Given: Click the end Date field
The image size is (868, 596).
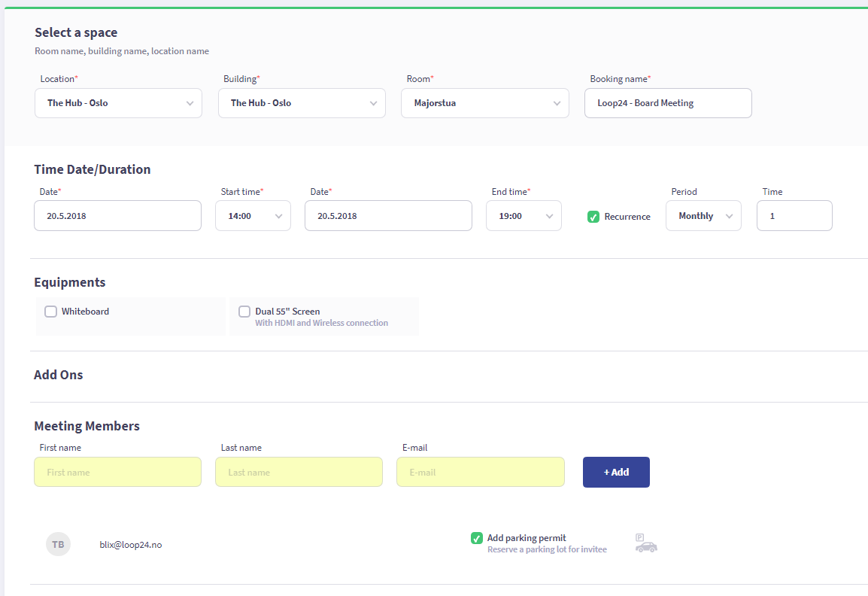Looking at the screenshot, I should tap(388, 216).
